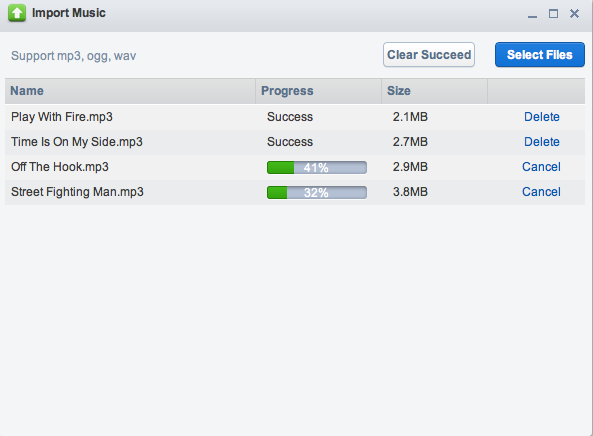
Task: Select the Street Fighting Man.mp3 file name
Action: pos(77,192)
